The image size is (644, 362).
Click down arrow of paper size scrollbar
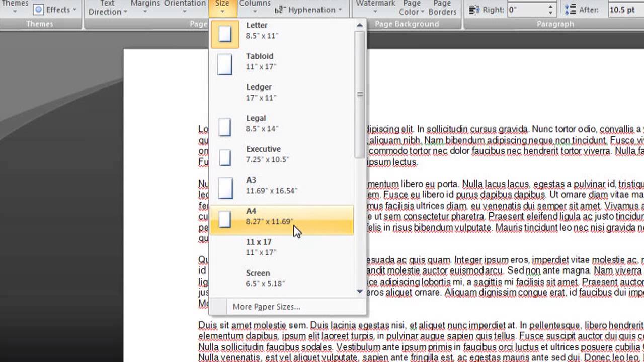(360, 292)
